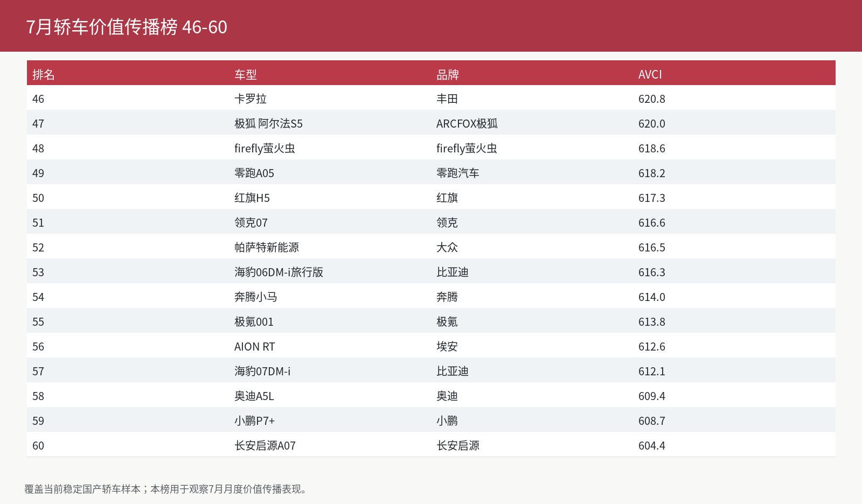Screen dimensions: 862x504
Task: Click the AVCI value 616.5
Action: pos(652,248)
